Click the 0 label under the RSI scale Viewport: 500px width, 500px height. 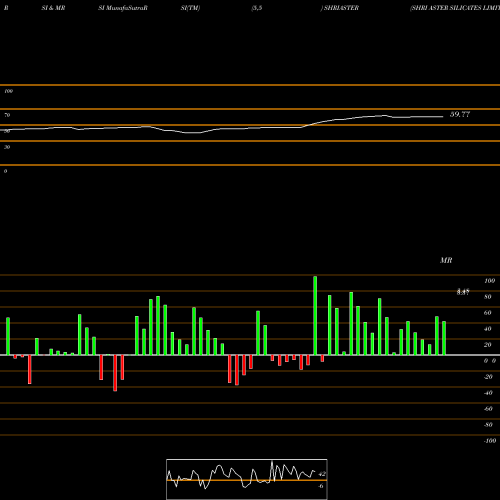click(x=5, y=171)
